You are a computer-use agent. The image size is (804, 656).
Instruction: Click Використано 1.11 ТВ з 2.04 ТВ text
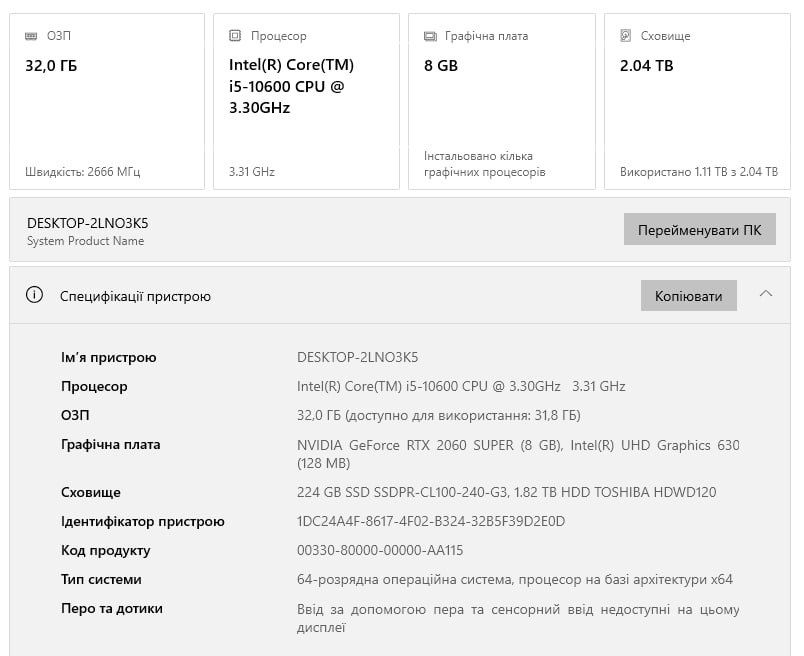[x=698, y=171]
